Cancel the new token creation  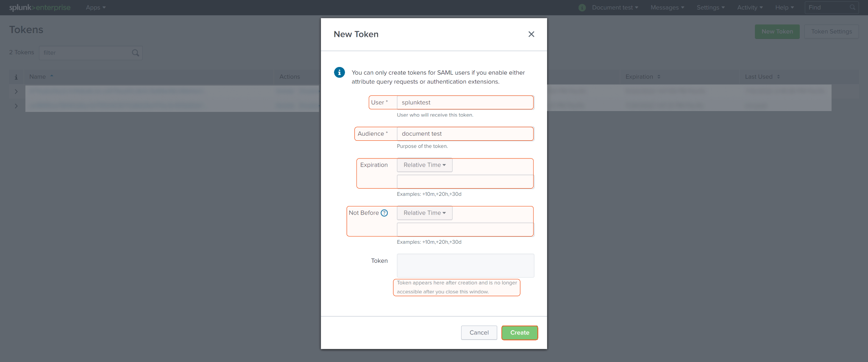479,333
